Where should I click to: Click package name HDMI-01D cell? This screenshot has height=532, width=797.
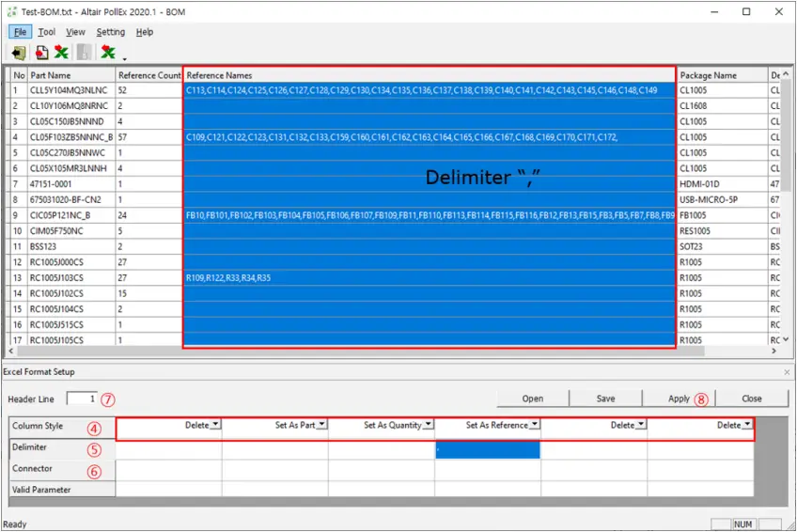722,184
